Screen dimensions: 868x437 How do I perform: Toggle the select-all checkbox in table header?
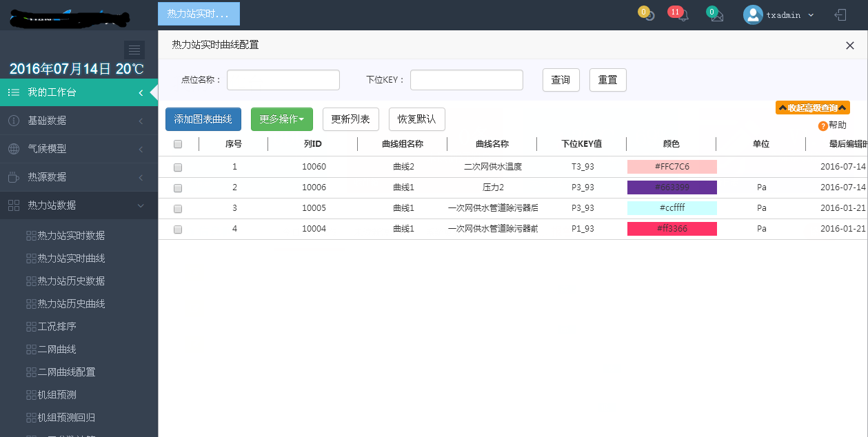(x=178, y=144)
